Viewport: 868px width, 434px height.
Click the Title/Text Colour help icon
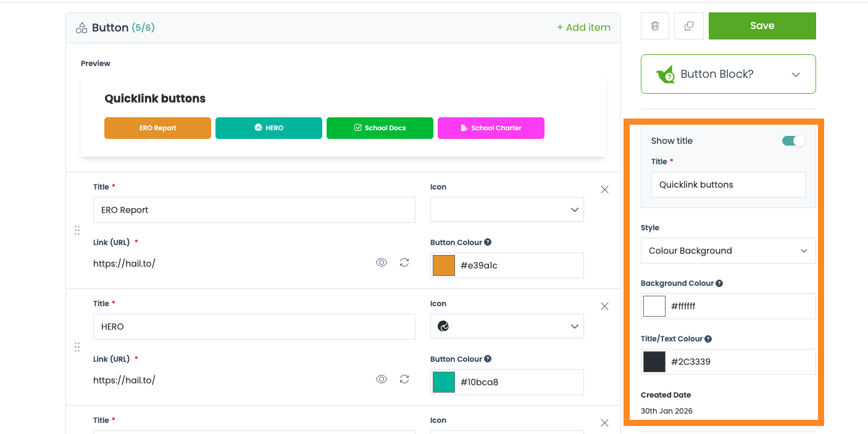point(708,339)
